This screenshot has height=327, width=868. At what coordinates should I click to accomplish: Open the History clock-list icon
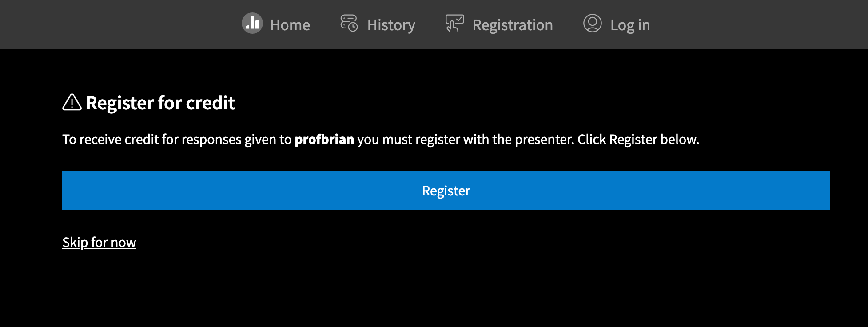[349, 23]
